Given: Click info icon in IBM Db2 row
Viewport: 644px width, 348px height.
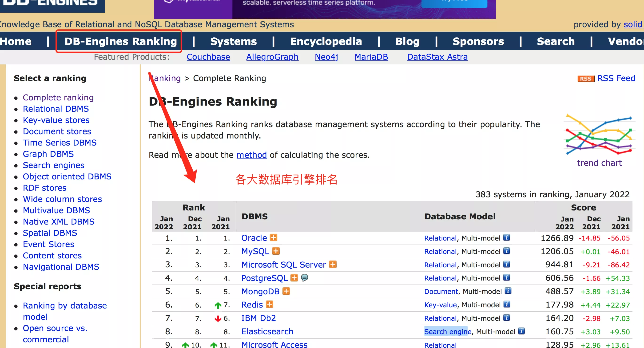Looking at the screenshot, I should 506,318.
